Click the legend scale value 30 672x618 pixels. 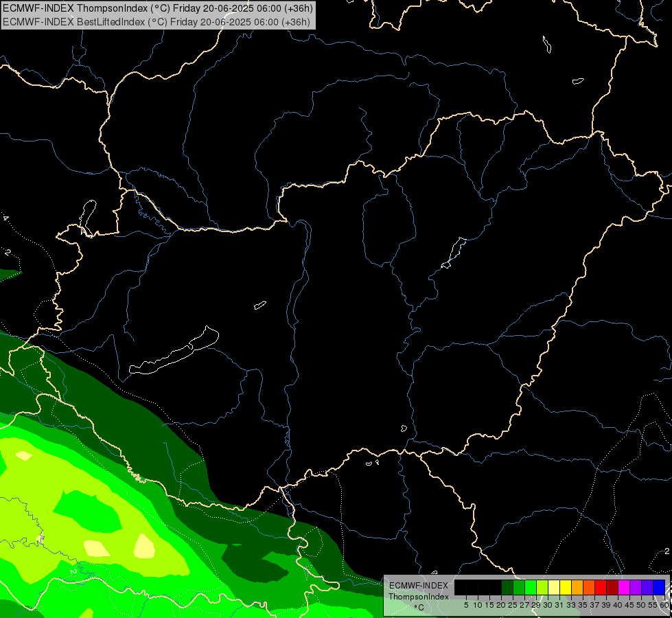548,605
